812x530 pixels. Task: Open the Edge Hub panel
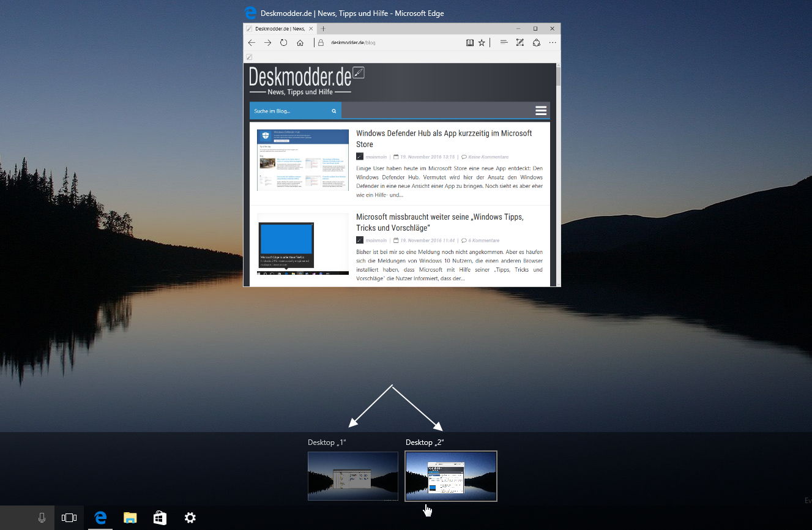504,43
